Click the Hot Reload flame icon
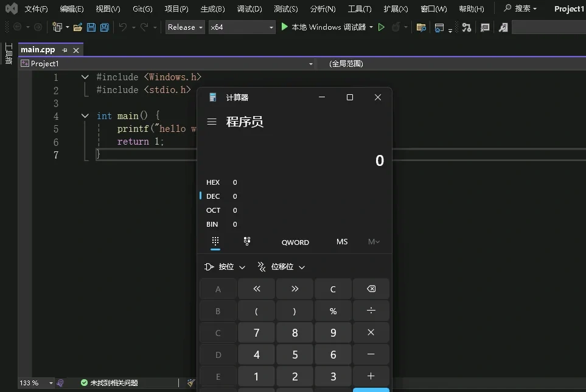Viewport: 586px width, 392px height. (x=396, y=27)
